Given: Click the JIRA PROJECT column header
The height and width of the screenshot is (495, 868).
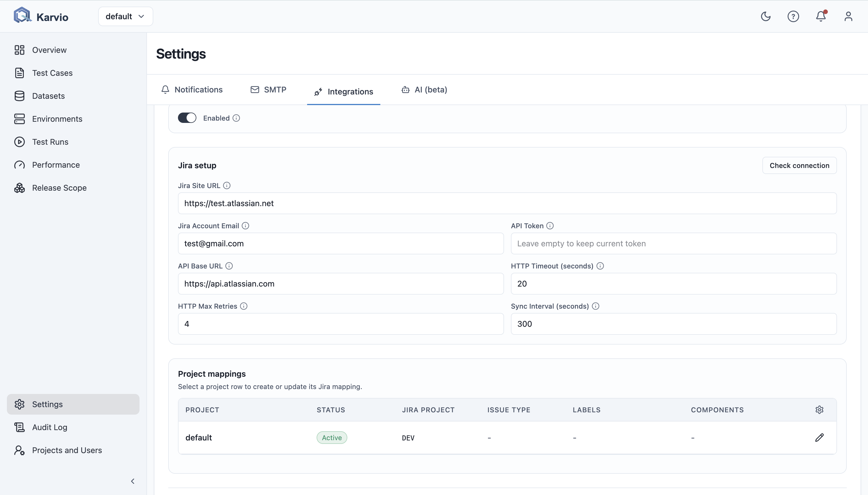Looking at the screenshot, I should (x=428, y=410).
